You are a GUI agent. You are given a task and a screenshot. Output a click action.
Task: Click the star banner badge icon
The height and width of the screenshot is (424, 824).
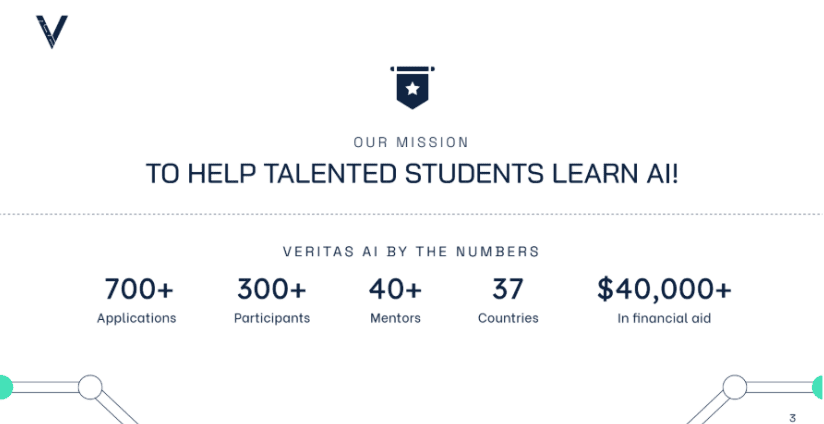[413, 88]
